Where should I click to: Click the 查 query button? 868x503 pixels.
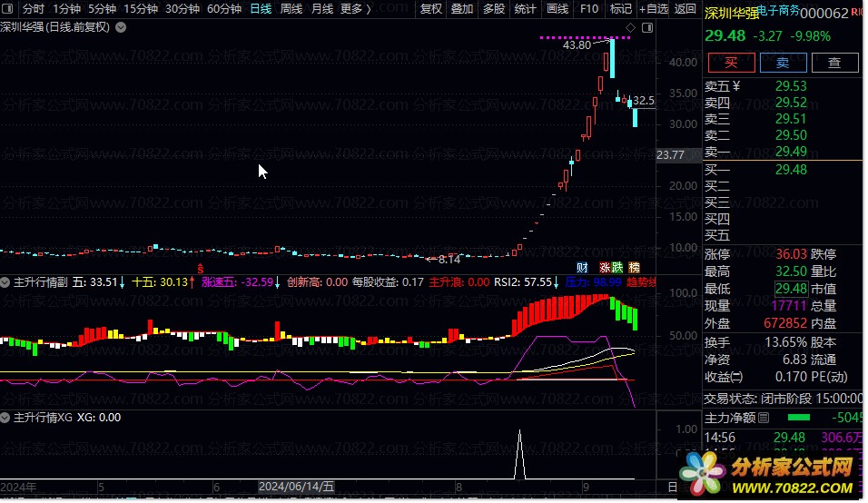tap(834, 63)
